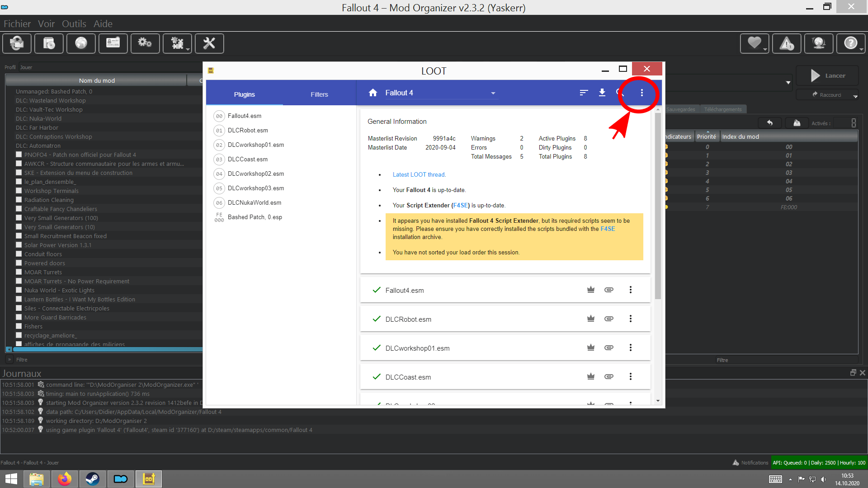Open the Aide menu

tap(103, 23)
